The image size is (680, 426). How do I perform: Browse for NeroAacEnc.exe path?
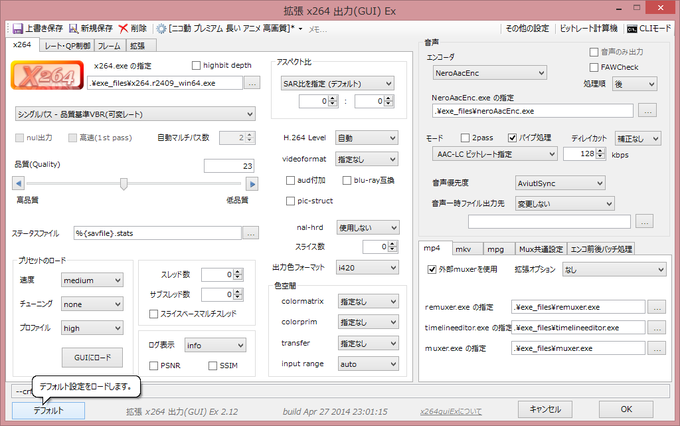coord(647,111)
